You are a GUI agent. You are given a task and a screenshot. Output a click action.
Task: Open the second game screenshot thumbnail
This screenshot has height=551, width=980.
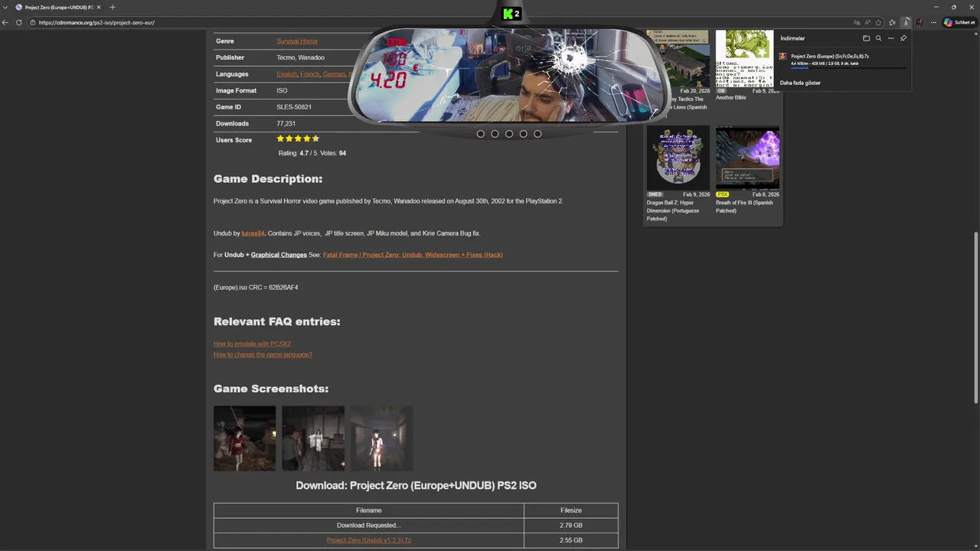click(313, 439)
